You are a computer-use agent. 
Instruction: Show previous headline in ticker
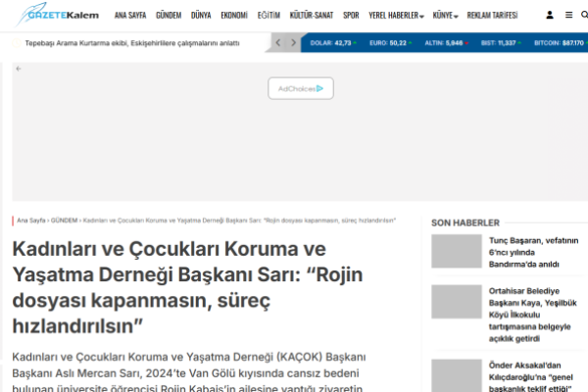tap(278, 43)
